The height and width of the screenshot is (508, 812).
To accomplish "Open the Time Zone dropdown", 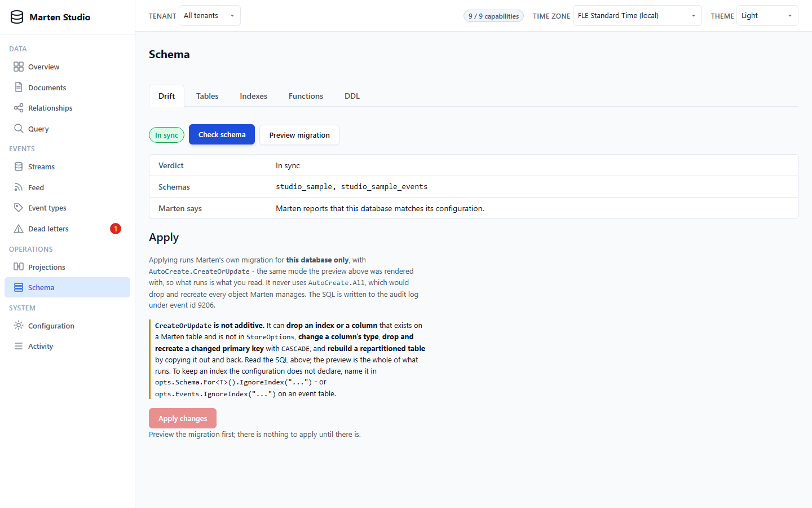I will click(x=637, y=16).
